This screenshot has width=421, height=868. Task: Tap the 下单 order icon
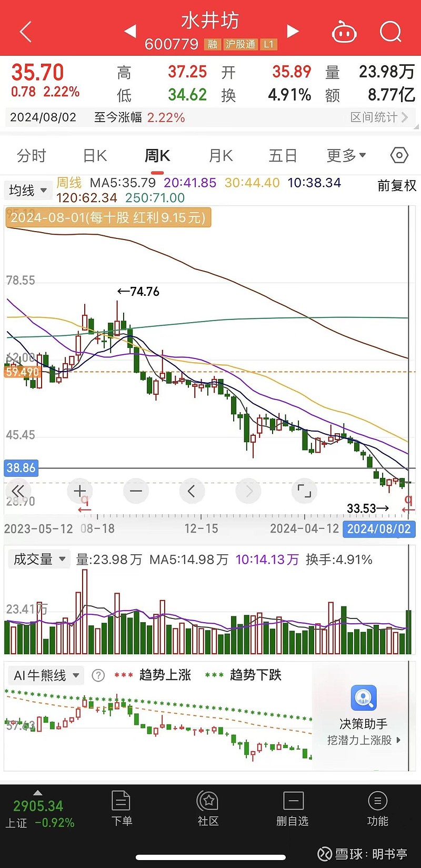pyautogui.click(x=121, y=801)
